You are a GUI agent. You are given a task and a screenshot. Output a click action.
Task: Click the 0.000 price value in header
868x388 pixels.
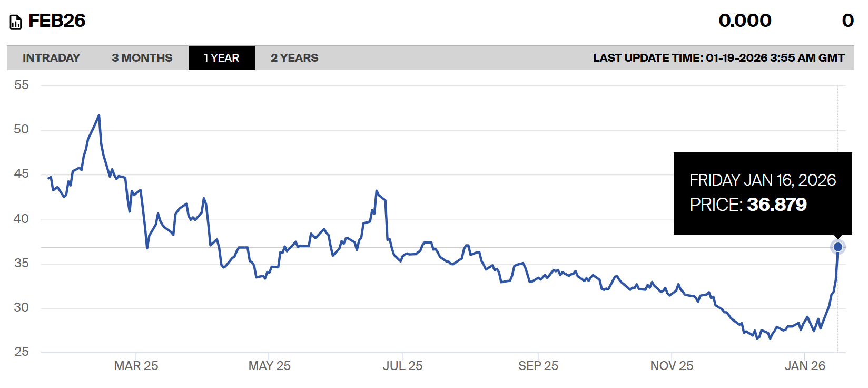[745, 21]
